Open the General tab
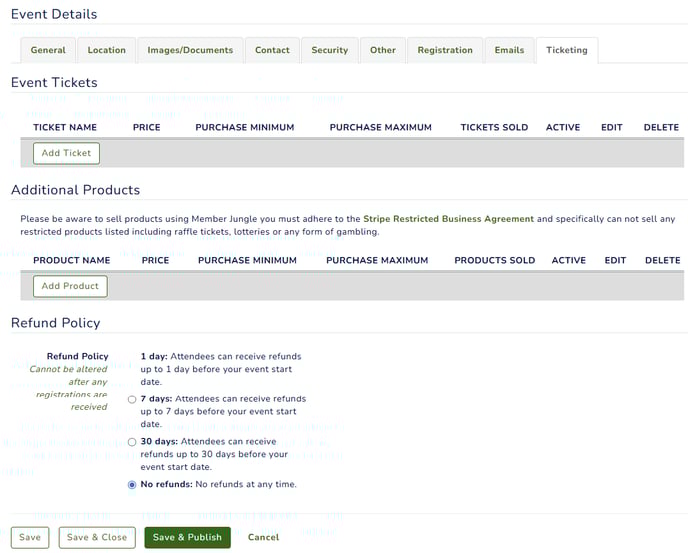 (48, 50)
